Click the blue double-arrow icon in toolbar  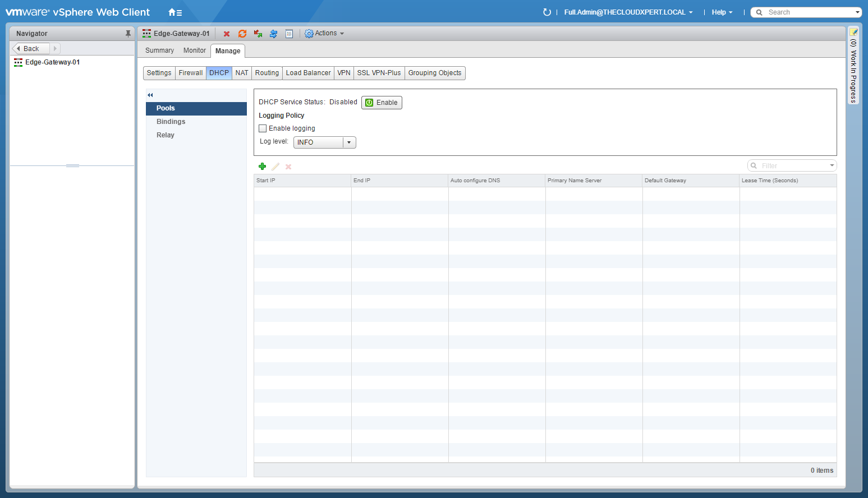273,34
